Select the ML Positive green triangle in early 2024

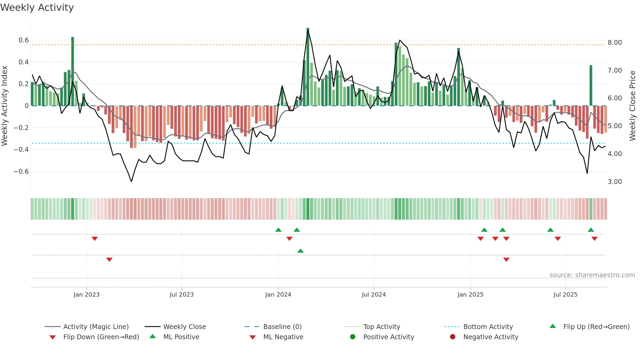click(x=301, y=251)
